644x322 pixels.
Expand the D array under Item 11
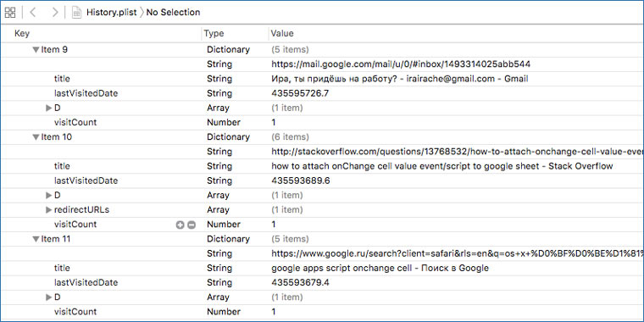tap(49, 297)
